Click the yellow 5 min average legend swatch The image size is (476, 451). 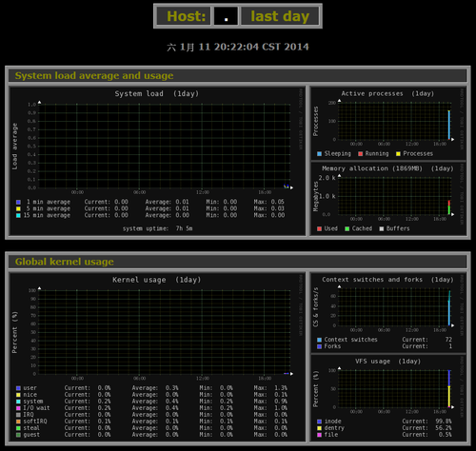[18, 208]
